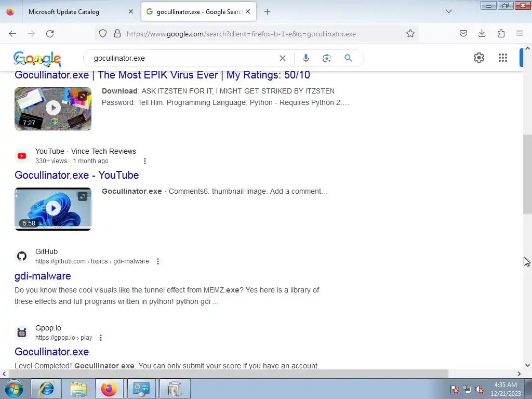Click the horizontal scrollbar left arrow
Image resolution: width=532 pixels, height=399 pixels.
tap(4, 374)
